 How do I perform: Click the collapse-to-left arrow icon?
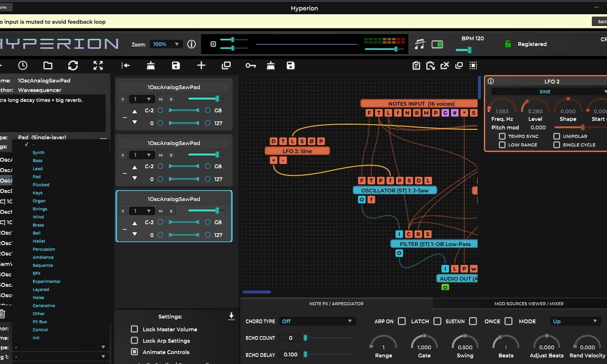click(x=126, y=65)
